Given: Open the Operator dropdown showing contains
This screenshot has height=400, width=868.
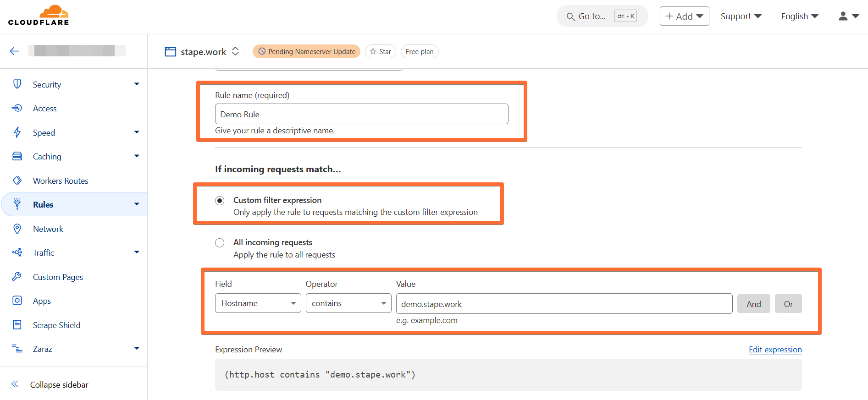Looking at the screenshot, I should pos(348,303).
